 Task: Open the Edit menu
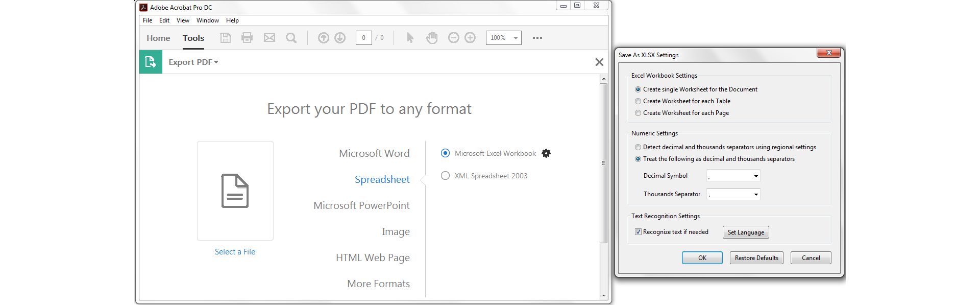(164, 20)
